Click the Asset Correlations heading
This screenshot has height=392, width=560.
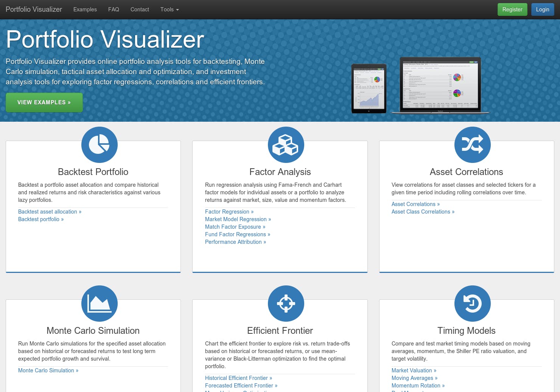pos(467,172)
